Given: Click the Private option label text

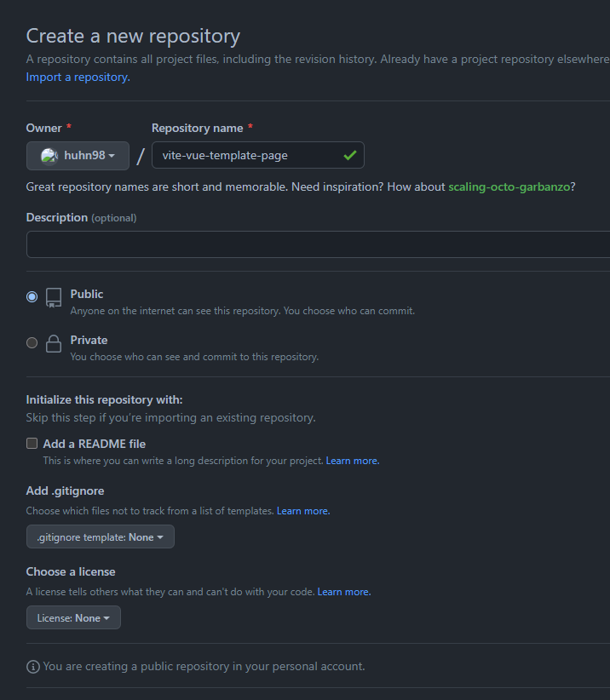Looking at the screenshot, I should click(x=89, y=340).
